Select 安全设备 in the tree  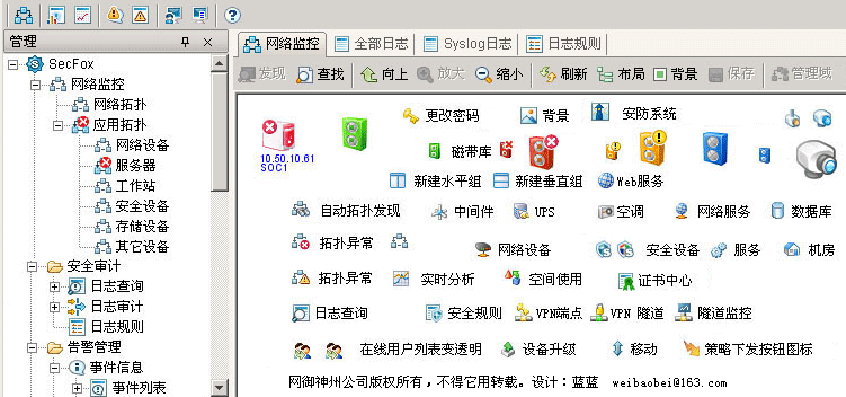pyautogui.click(x=142, y=206)
